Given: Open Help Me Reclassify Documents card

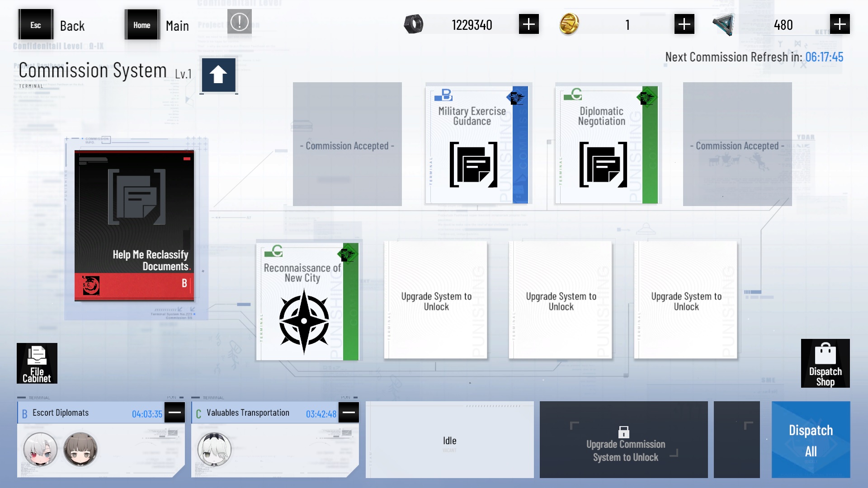Looking at the screenshot, I should coord(134,225).
